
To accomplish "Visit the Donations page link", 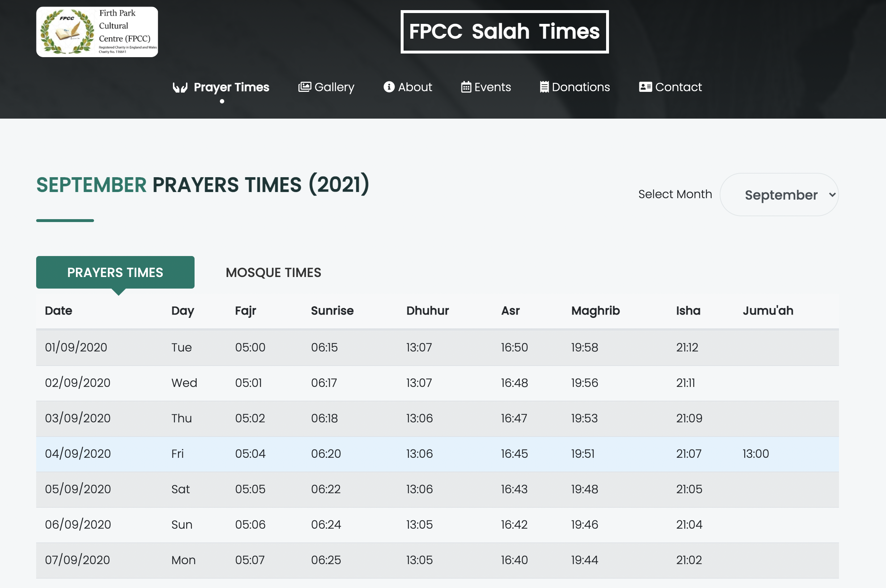I will point(581,87).
